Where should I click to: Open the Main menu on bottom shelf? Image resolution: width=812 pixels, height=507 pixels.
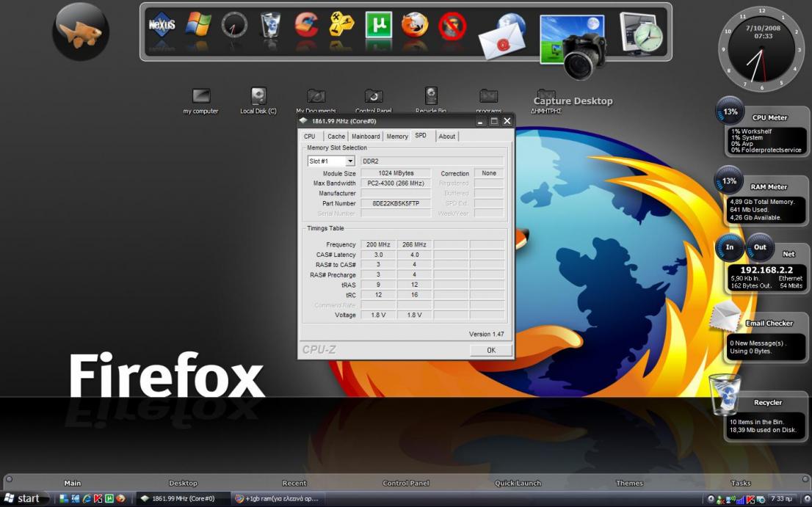73,483
